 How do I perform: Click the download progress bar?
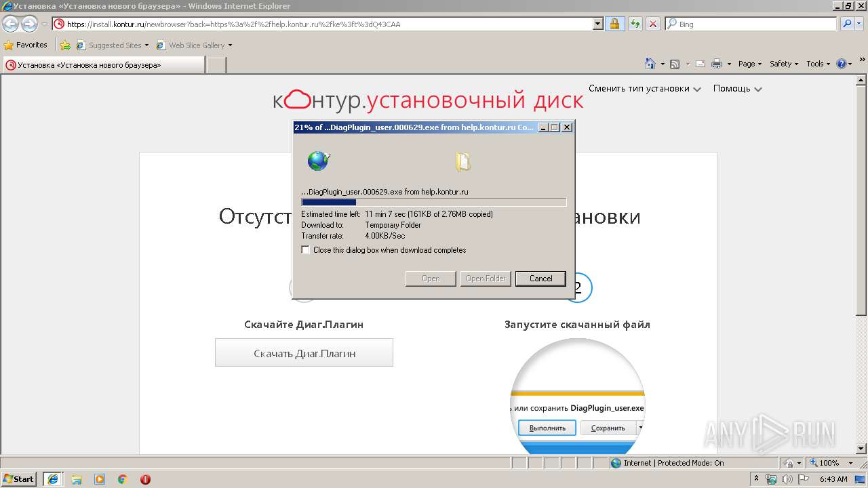tap(433, 202)
